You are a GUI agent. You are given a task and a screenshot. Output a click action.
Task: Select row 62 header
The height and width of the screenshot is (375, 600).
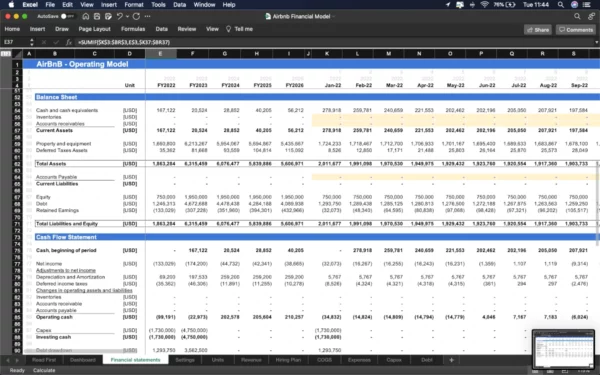tap(17, 164)
